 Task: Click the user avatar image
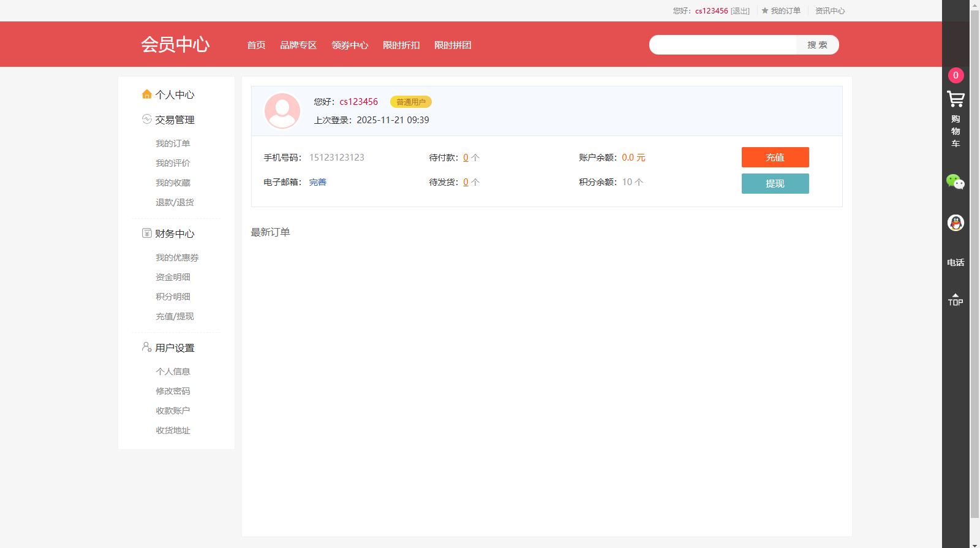tap(282, 111)
